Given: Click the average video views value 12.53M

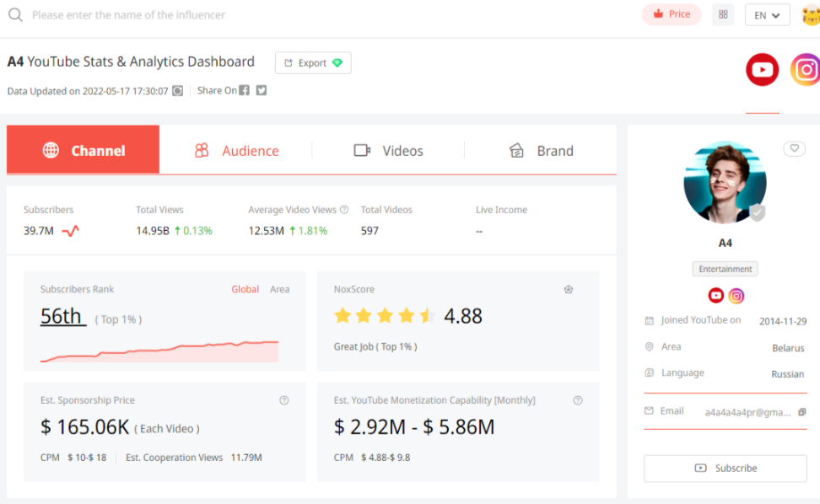Looking at the screenshot, I should pos(267,231).
